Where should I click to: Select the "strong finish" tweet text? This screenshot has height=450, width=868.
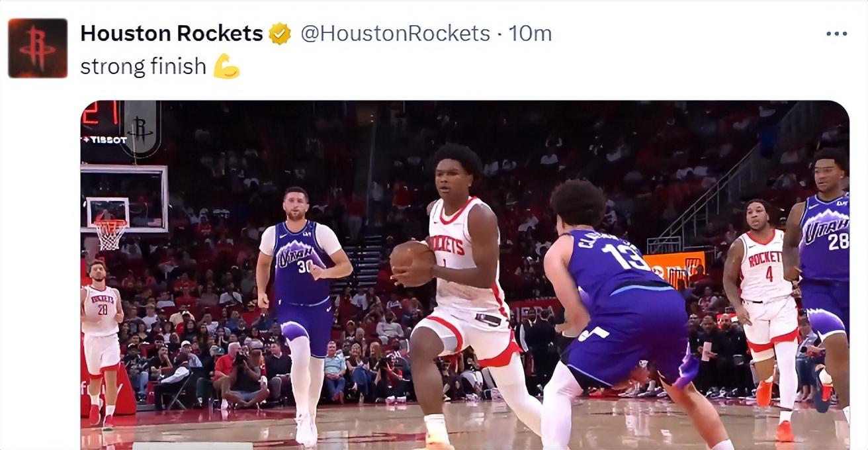[x=143, y=66]
